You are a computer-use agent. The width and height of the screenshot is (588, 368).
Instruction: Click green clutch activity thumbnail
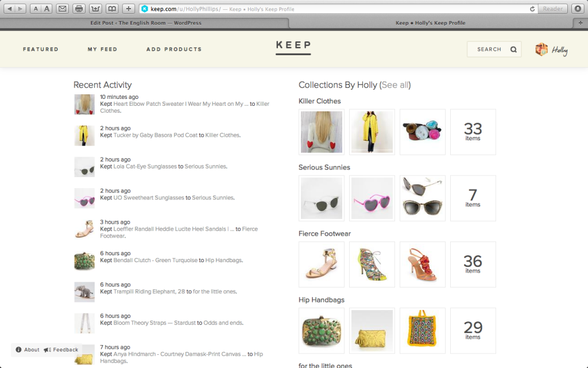pyautogui.click(x=84, y=260)
